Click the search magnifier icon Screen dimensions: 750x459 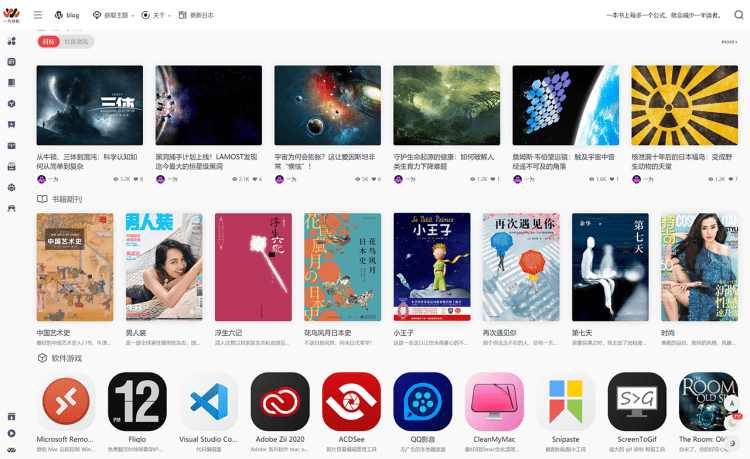pos(739,15)
